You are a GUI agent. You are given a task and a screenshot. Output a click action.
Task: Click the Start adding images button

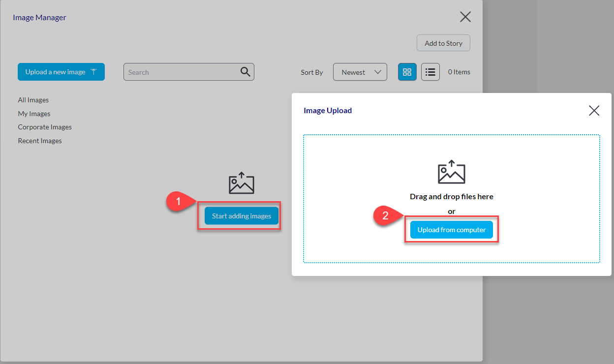click(242, 216)
